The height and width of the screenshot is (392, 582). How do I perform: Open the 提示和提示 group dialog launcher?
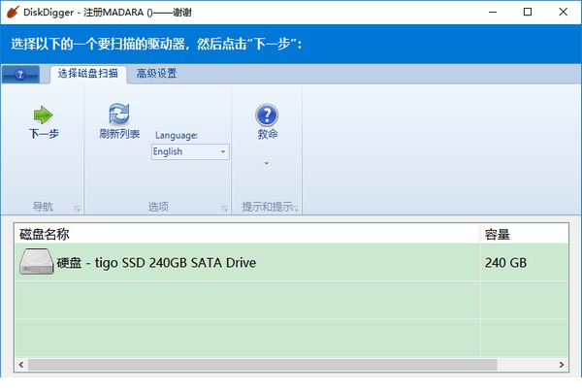click(x=296, y=209)
